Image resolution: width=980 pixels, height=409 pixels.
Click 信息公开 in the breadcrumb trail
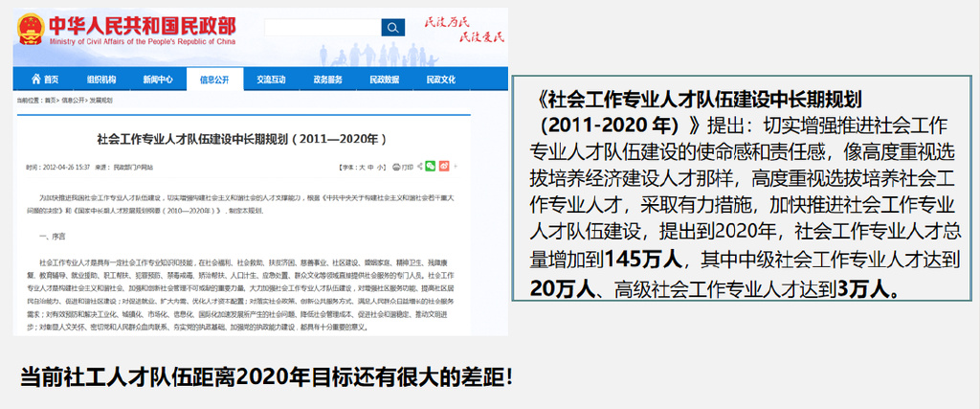coord(73,100)
